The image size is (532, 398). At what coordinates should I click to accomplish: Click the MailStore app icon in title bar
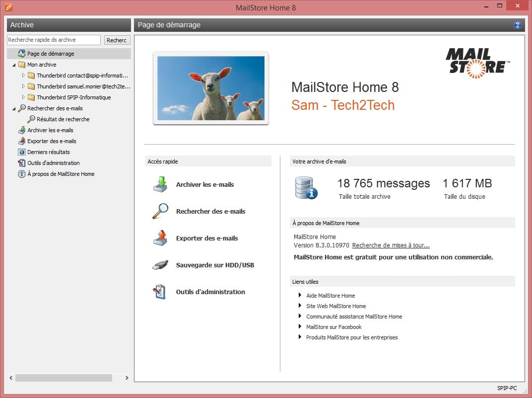(8, 7)
